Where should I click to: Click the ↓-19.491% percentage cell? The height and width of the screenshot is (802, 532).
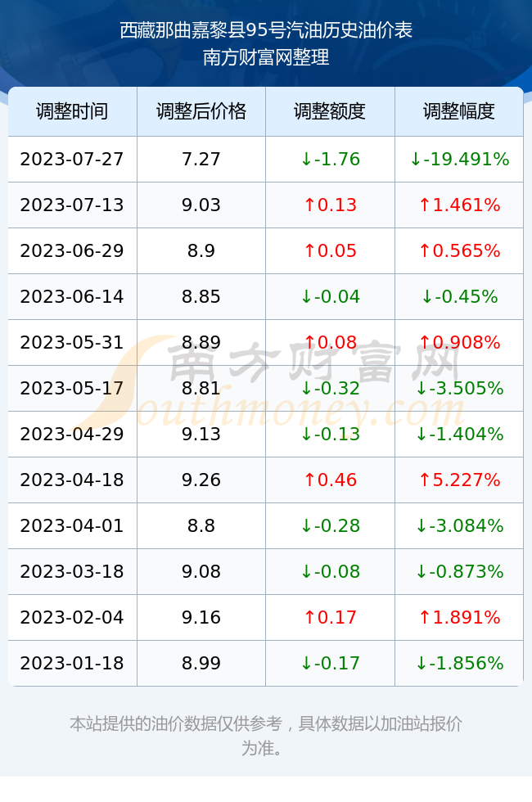coord(459,159)
